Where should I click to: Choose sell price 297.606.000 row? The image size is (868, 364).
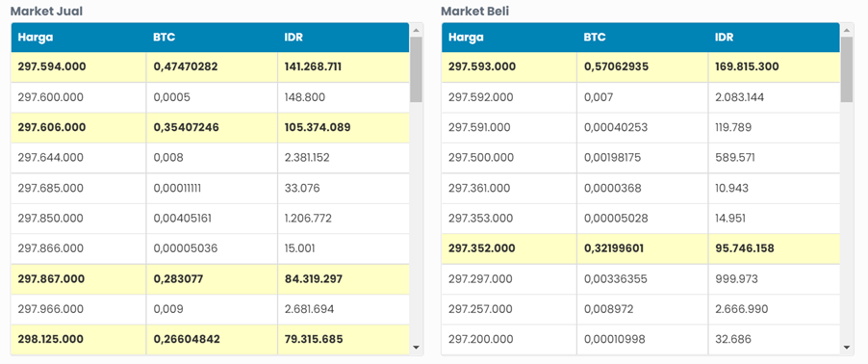211,127
